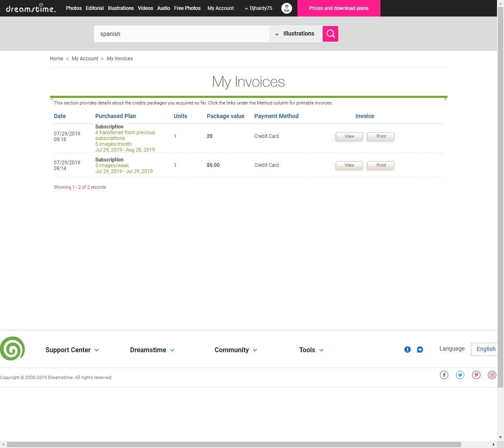The image size is (504, 448).
Task: Open the Instagram social icon
Action: [492, 375]
